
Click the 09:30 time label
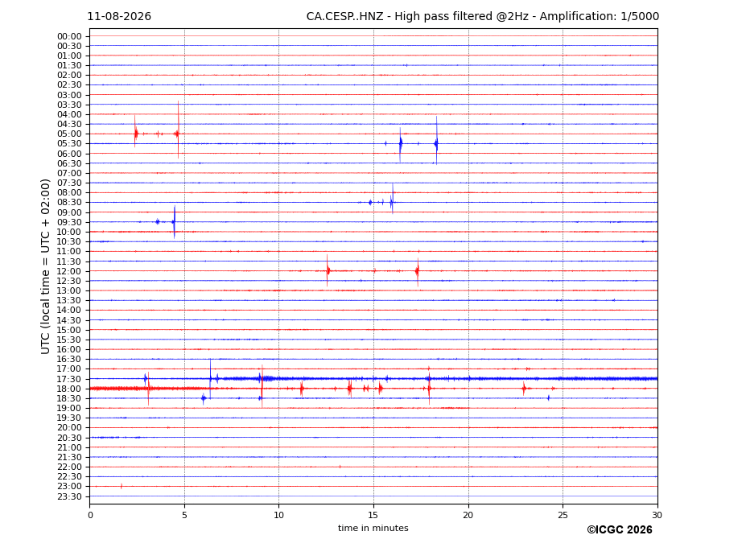[x=69, y=222]
